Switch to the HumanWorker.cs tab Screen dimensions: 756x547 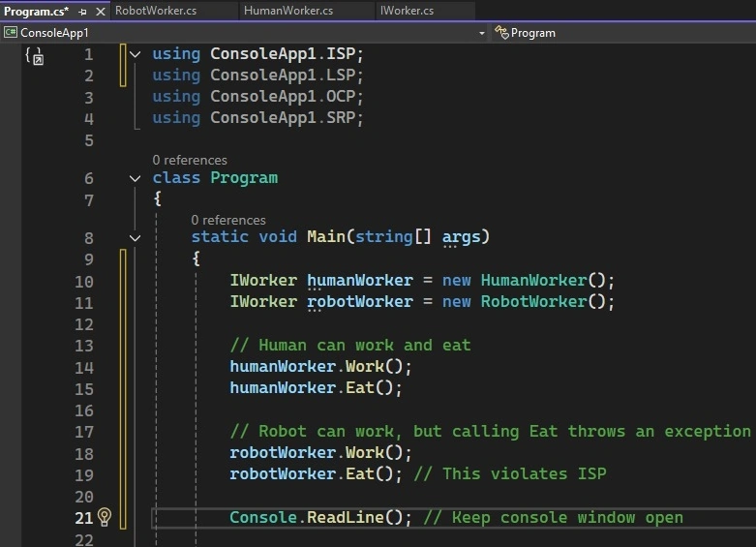[288, 11]
